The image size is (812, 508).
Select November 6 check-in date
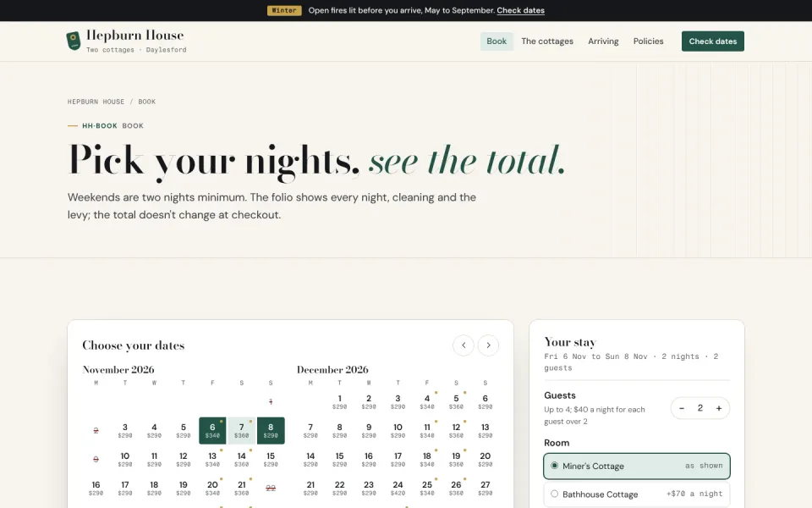[212, 431]
